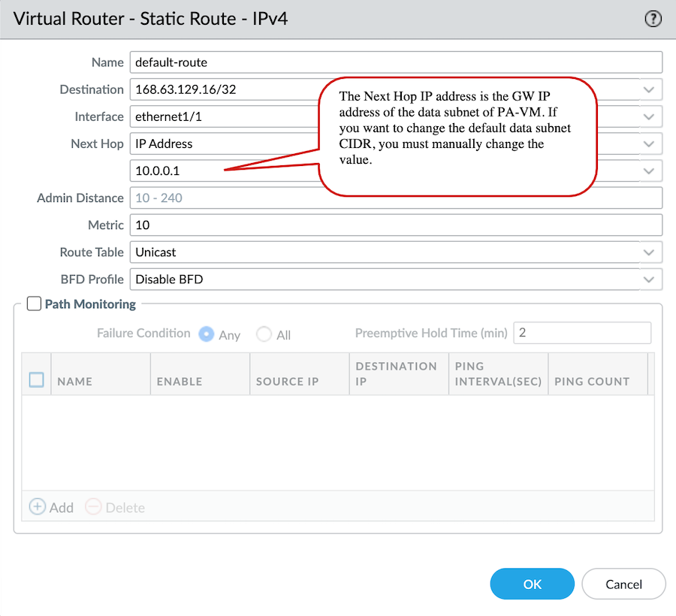Expand the Destination dropdown arrow
The height and width of the screenshot is (616, 676).
(648, 90)
